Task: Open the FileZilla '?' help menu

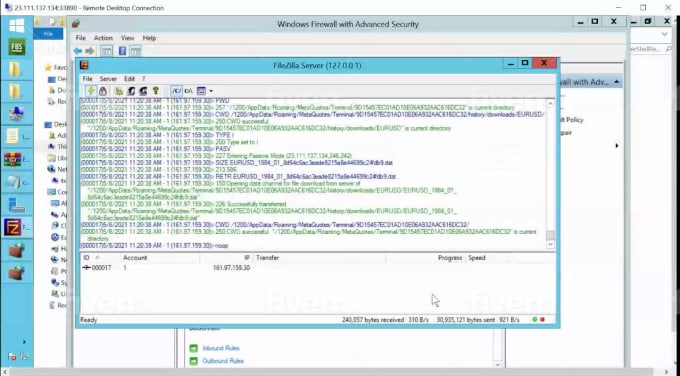Action: [144, 78]
